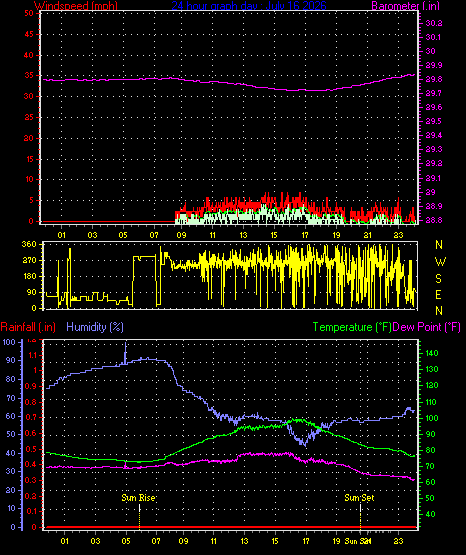The image size is (466, 555).
Task: Click the "Sun Rise" marker label
Action: [x=138, y=498]
